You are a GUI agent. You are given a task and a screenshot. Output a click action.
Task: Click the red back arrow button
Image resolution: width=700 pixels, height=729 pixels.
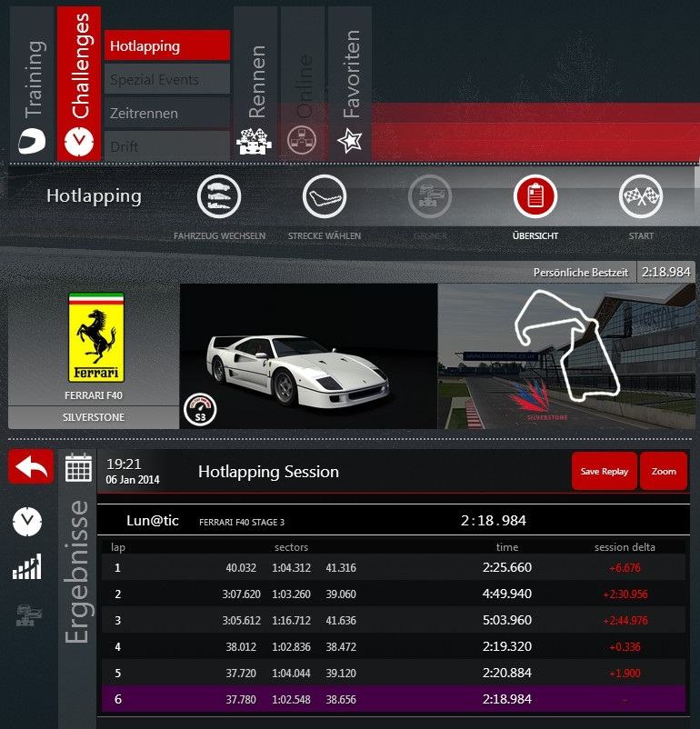31,466
